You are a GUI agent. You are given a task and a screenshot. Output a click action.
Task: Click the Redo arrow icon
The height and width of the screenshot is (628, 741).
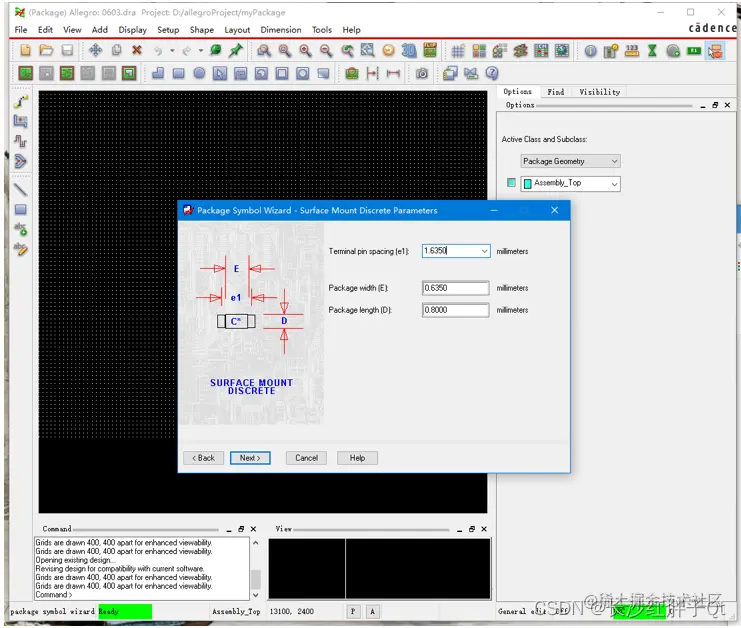pyautogui.click(x=187, y=51)
